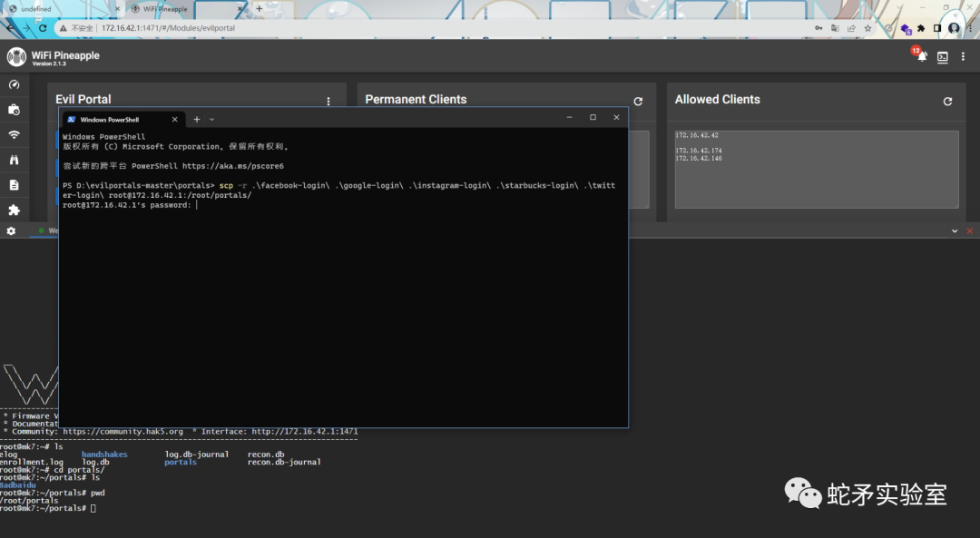Open notifications bell with 12 badge
This screenshot has height=538, width=980.
[921, 55]
